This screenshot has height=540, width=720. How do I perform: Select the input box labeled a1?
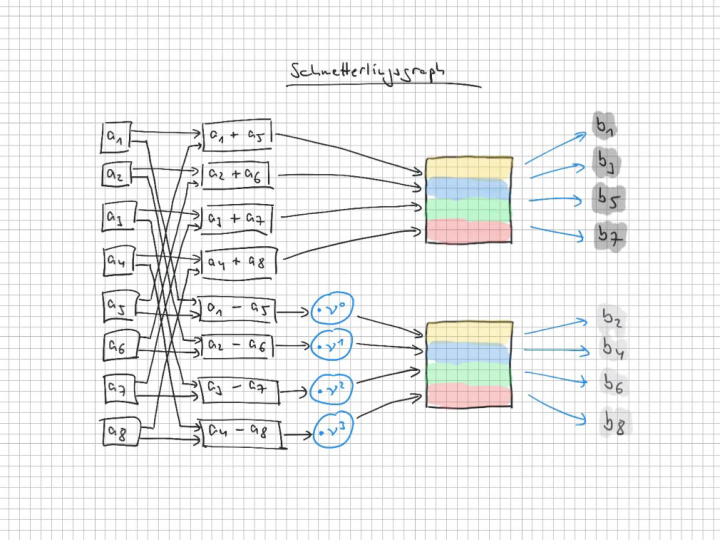116,137
